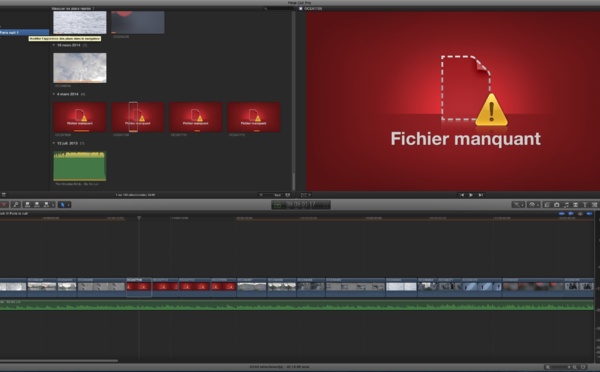
Task: Adjust the clip duration slider in browser
Action: point(267,195)
